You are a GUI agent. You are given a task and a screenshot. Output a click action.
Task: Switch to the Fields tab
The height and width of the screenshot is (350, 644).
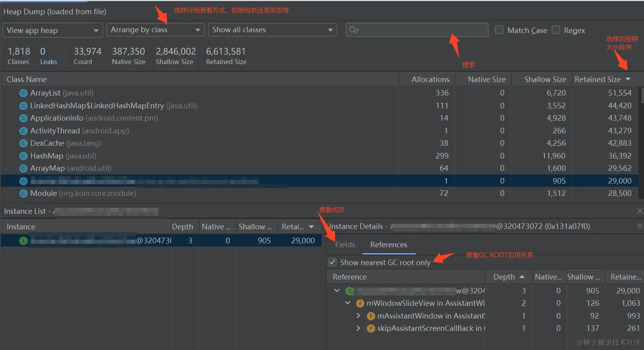pyautogui.click(x=345, y=244)
